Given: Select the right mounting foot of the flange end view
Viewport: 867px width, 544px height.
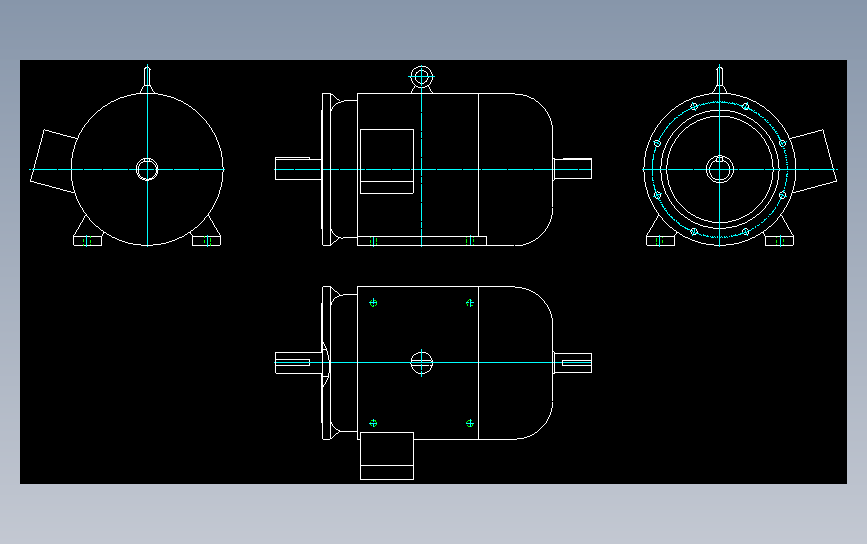Looking at the screenshot, I should click(779, 240).
